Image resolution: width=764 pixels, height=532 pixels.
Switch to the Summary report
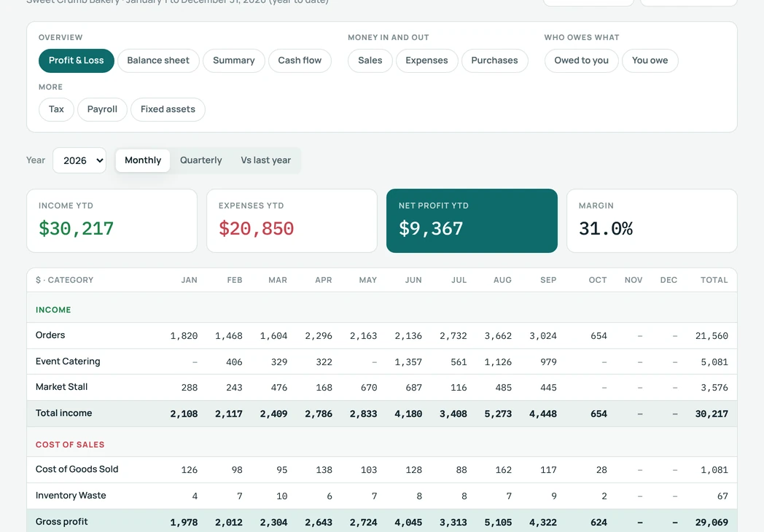click(233, 60)
